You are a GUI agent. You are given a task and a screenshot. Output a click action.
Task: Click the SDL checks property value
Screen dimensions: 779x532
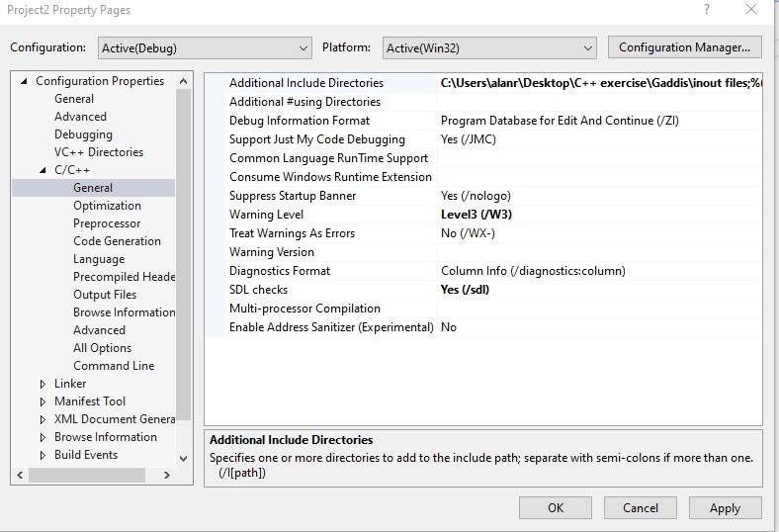tap(599, 290)
